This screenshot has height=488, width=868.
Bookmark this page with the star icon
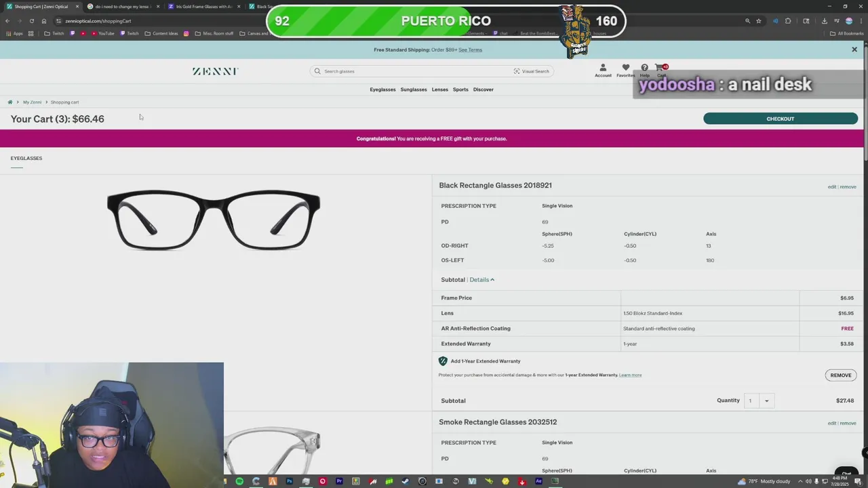coord(759,21)
